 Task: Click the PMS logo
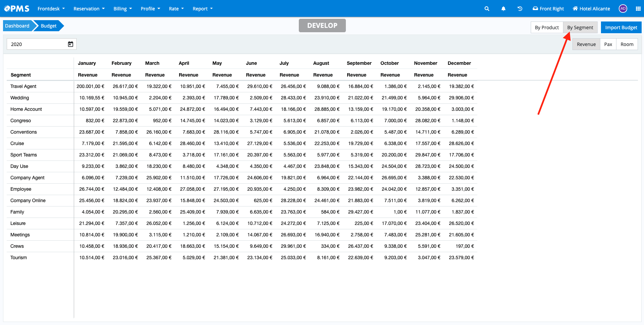click(17, 9)
